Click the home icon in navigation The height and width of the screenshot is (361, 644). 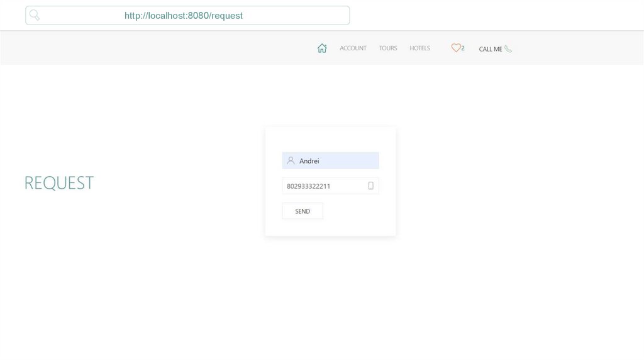tap(322, 48)
